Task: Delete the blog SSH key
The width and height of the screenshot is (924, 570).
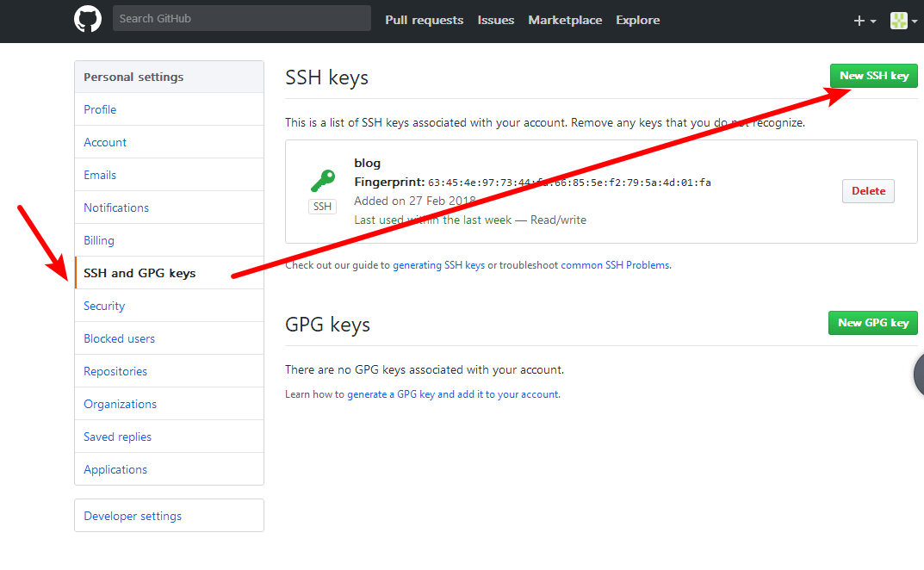Action: pyautogui.click(x=868, y=191)
